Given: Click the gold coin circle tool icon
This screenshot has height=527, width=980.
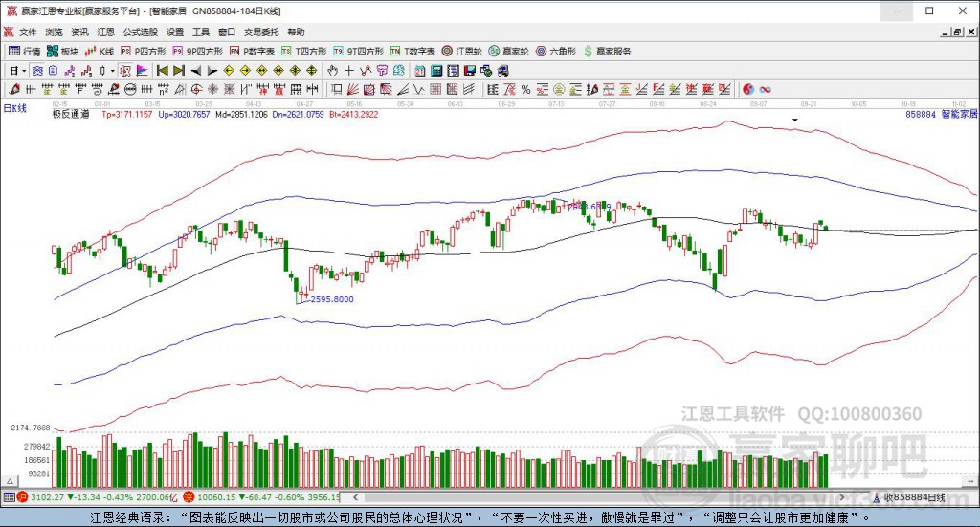Looking at the screenshot, I should 559,89.
